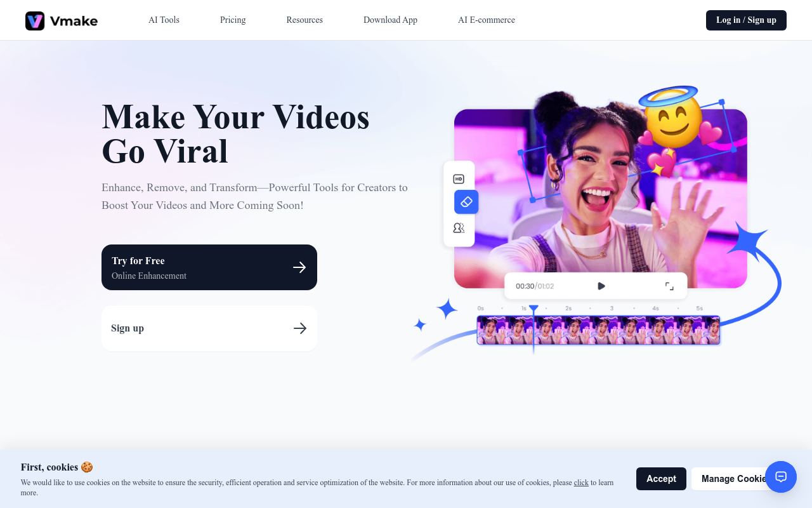Image resolution: width=812 pixels, height=508 pixels.
Task: Follow the 'click' link in cookie notice
Action: [581, 483]
